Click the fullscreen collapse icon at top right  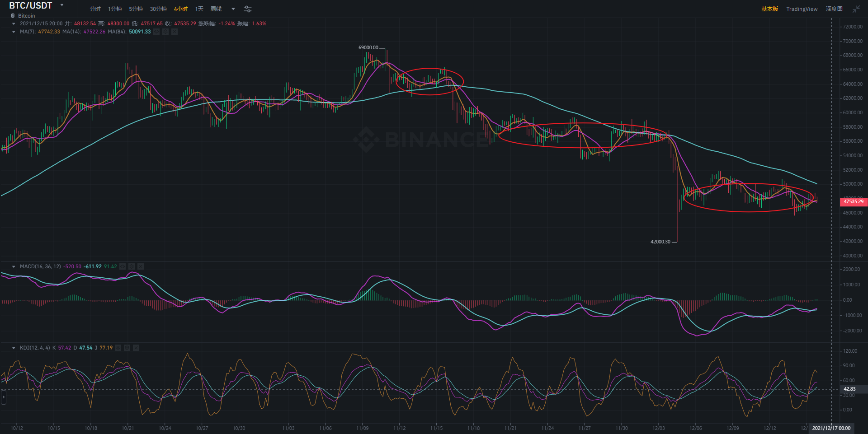coord(856,9)
